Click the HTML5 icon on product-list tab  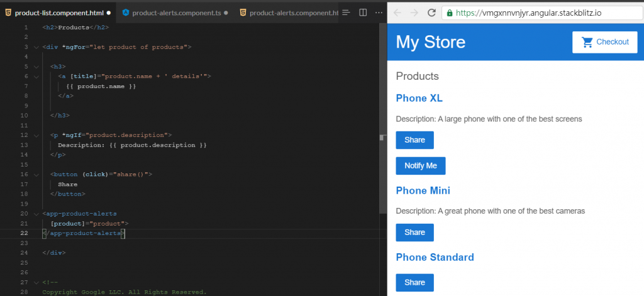9,13
